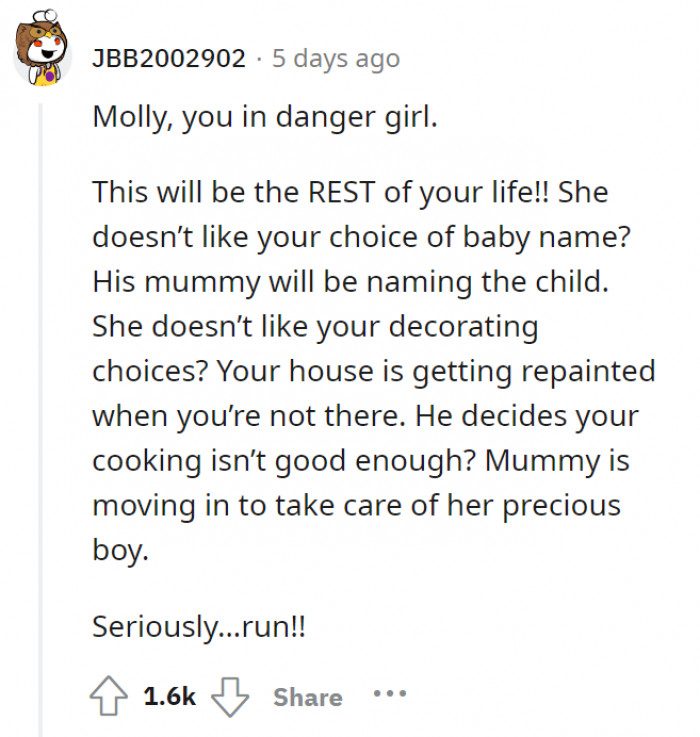Click the 1.6k vote score
700x737 pixels.
[x=170, y=696]
